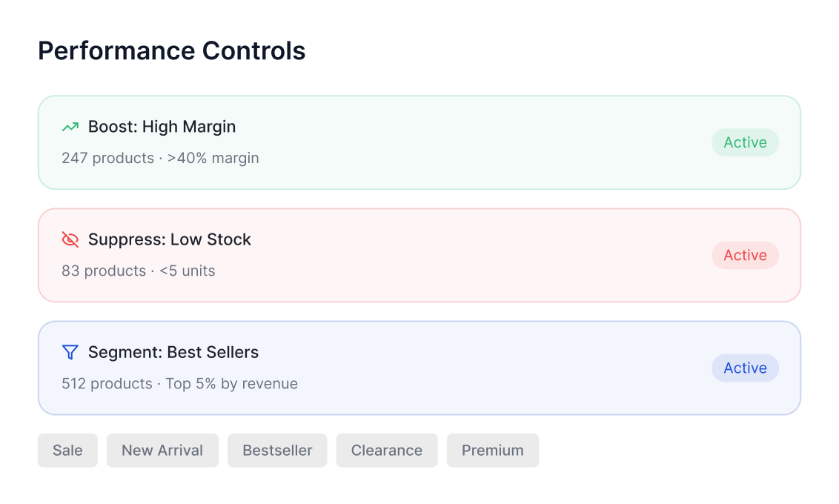Open the "Suppress: Low Stock" rule title
The width and height of the screenshot is (839, 504).
(170, 239)
